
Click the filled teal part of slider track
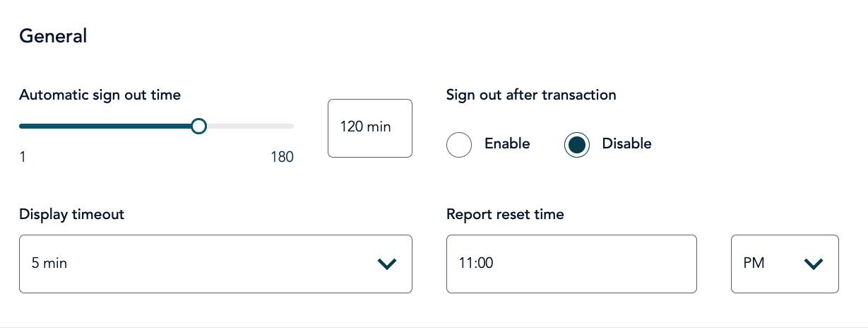point(106,127)
